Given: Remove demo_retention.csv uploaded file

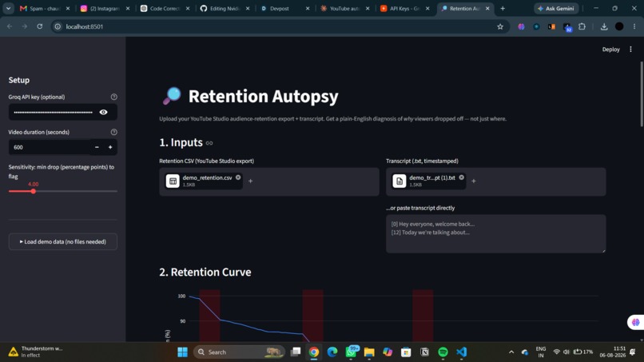Looking at the screenshot, I should [238, 177].
